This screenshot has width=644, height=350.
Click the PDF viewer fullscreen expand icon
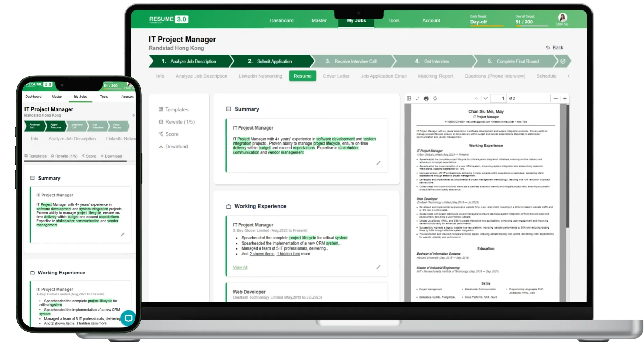point(417,98)
